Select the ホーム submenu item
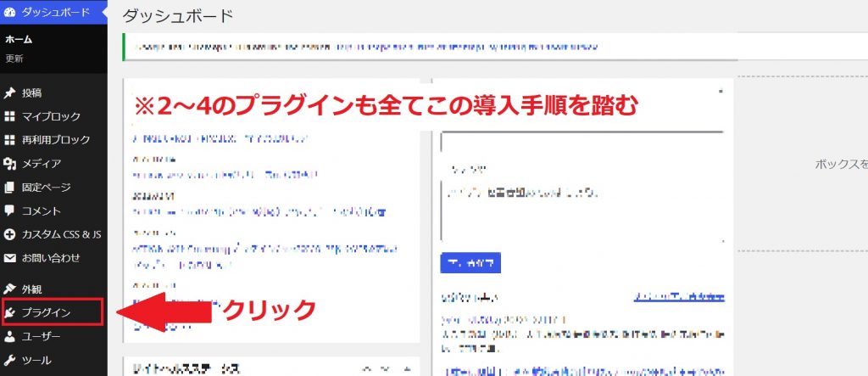 19,39
